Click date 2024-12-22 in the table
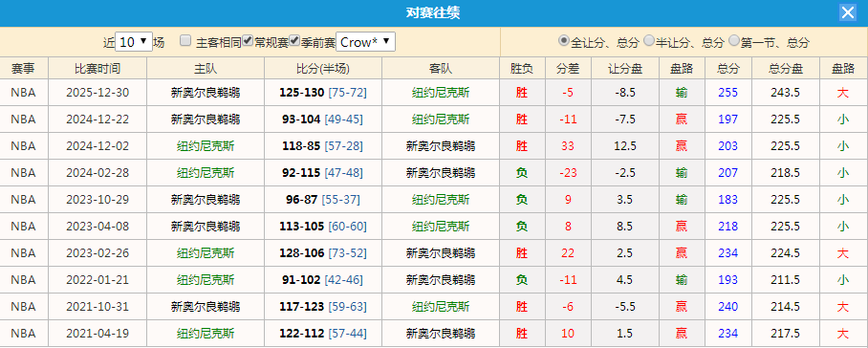 point(98,119)
